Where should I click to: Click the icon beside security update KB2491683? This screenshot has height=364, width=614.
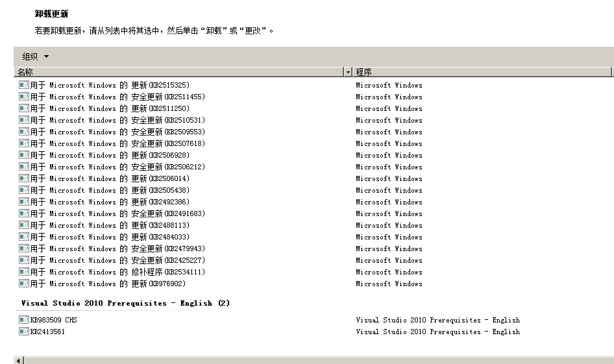pyautogui.click(x=24, y=213)
